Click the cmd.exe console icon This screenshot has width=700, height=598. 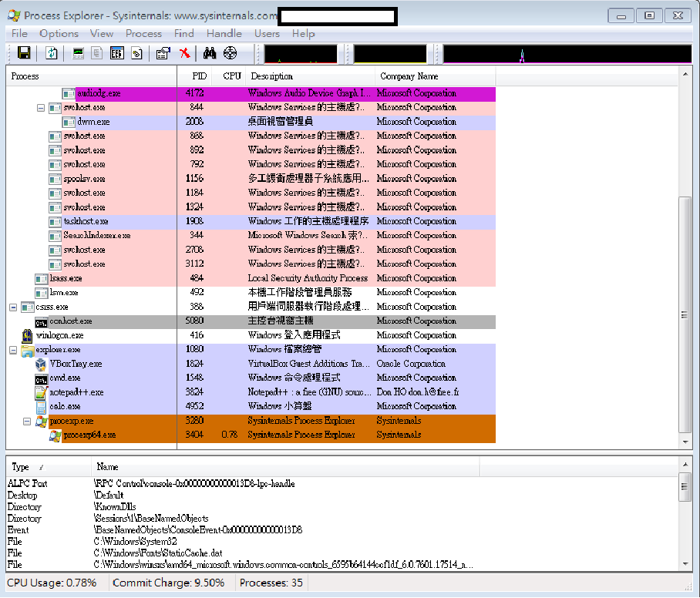point(41,379)
